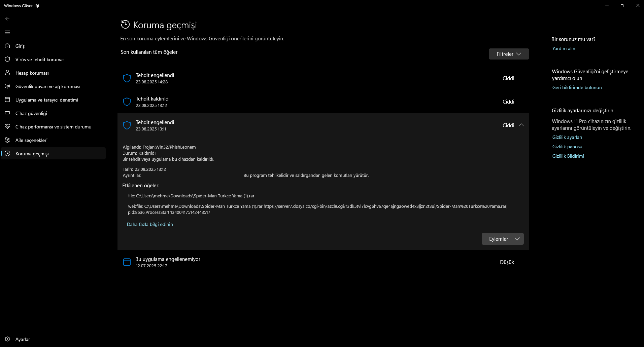Screen dimensions: 644x347
Task: Click the 'Bu program tehlikelidir' details text
Action: 306,175
